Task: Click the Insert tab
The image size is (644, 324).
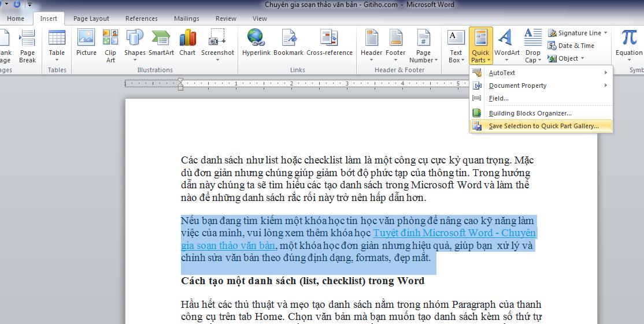Action: 49,18
